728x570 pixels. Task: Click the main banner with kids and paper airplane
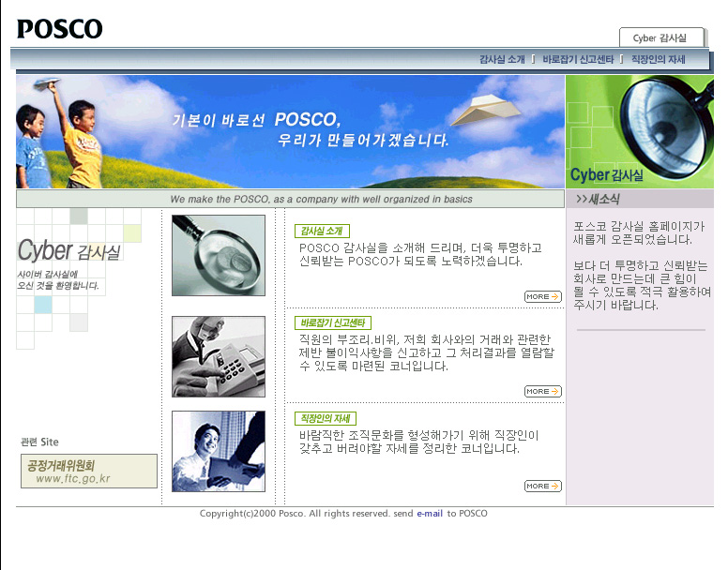pos(290,131)
